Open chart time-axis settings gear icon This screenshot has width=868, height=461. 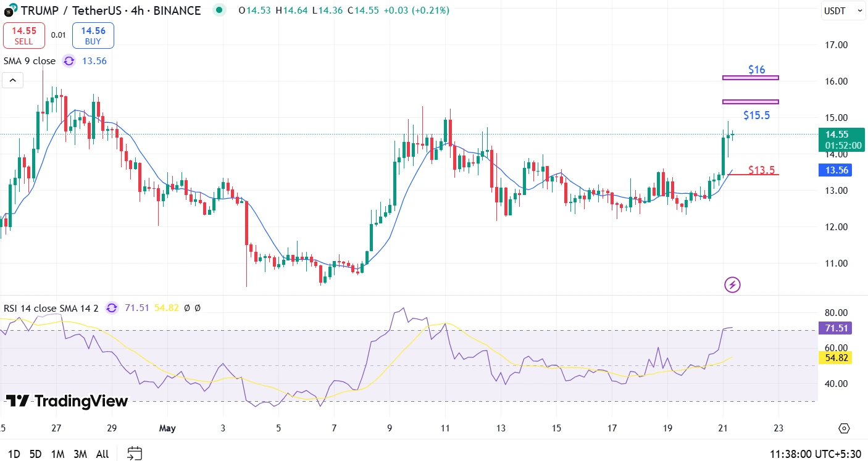844,428
